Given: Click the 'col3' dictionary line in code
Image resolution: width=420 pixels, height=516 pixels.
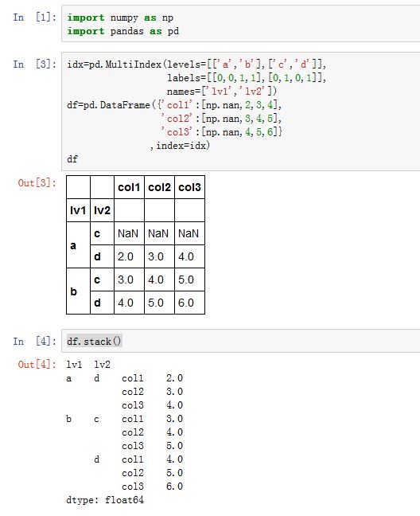Looking at the screenshot, I should click(x=221, y=132).
